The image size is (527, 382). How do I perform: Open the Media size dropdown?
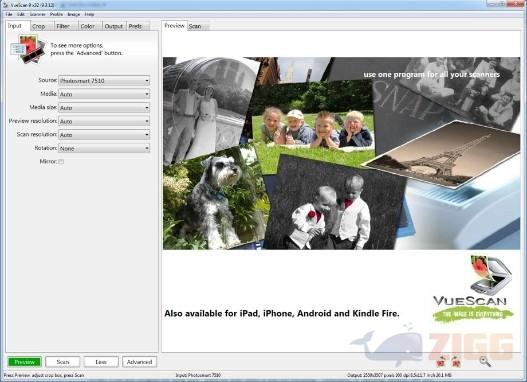(104, 108)
